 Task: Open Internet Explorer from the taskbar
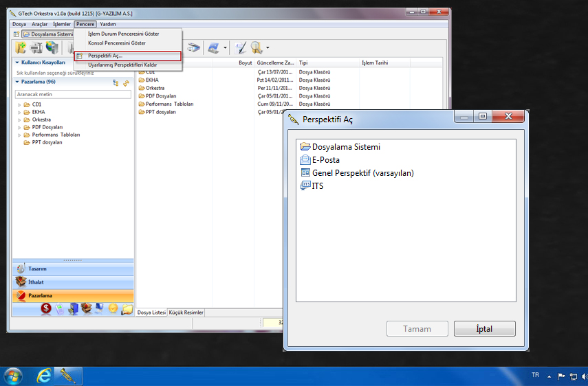coord(45,376)
